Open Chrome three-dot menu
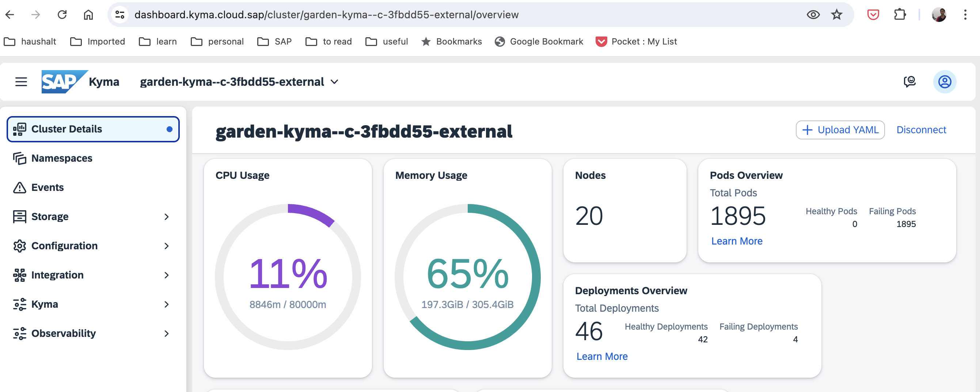 coord(965,15)
